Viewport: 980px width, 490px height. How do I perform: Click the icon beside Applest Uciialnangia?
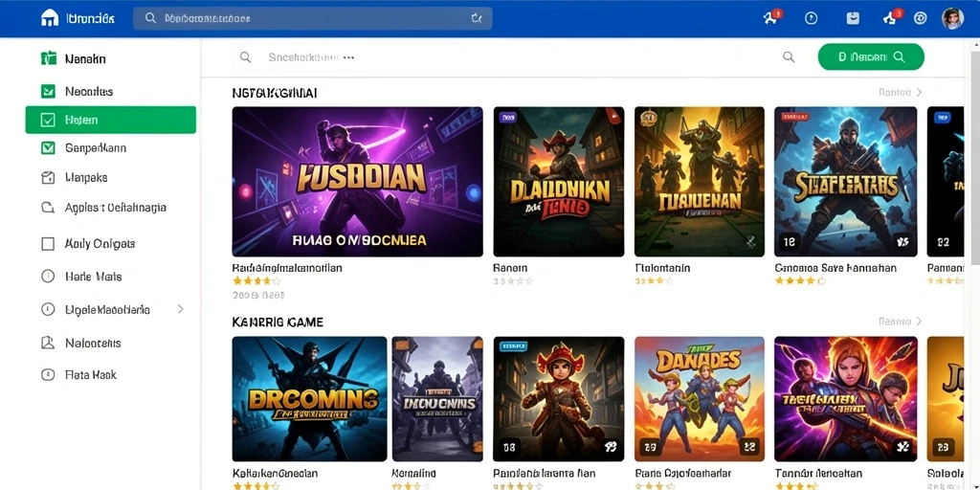click(48, 208)
